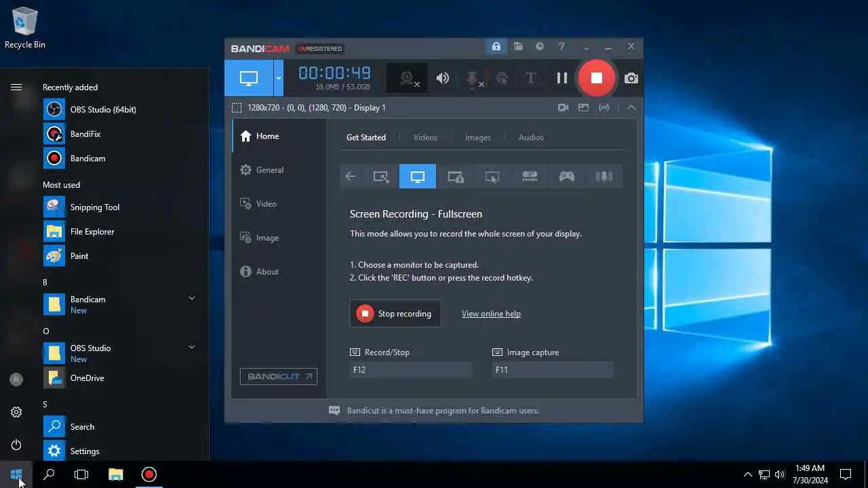Collapse the panel with the up chevron
Viewport: 868px width, 488px height.
pyautogui.click(x=631, y=108)
